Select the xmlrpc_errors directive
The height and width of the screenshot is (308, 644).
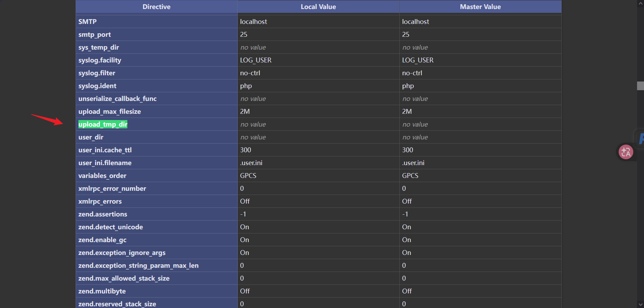coord(100,201)
